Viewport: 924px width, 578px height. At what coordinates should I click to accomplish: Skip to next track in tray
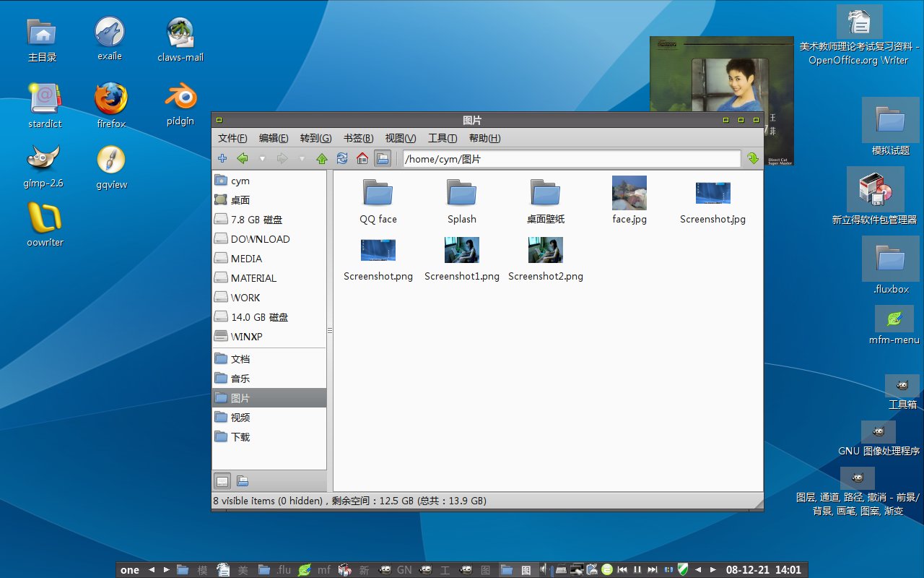[653, 570]
